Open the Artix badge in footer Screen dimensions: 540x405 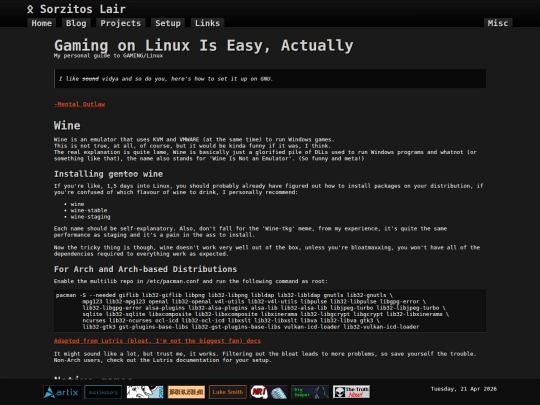coord(62,392)
